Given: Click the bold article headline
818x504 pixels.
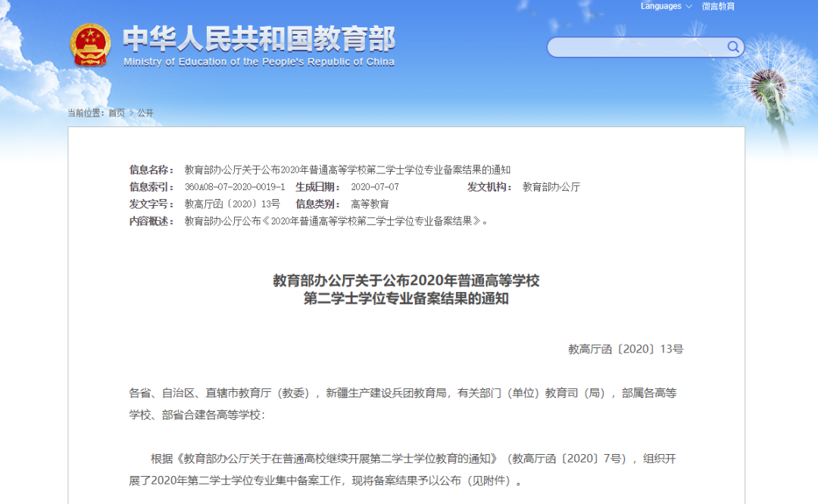Looking at the screenshot, I should coord(406,289).
